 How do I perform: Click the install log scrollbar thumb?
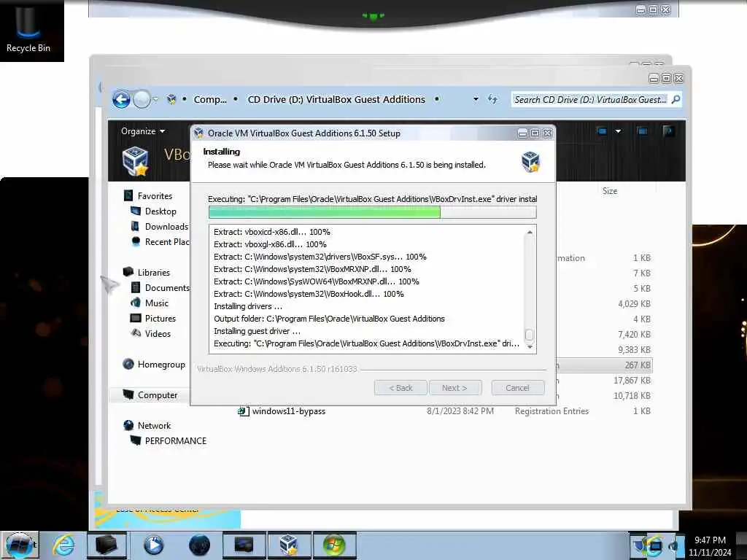point(530,335)
